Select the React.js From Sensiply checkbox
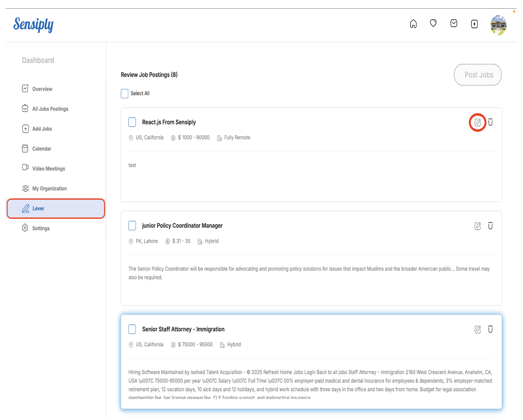 click(x=132, y=122)
